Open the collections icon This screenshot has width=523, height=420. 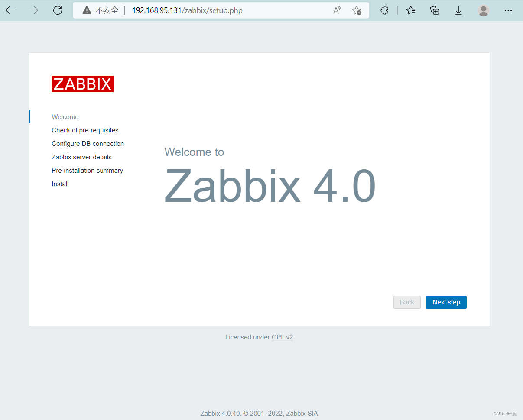click(435, 10)
